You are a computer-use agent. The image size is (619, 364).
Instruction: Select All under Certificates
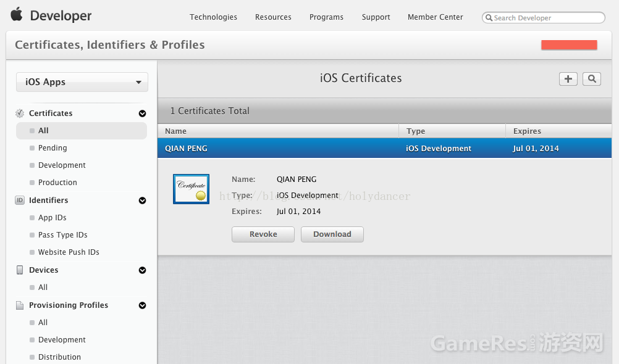click(x=82, y=131)
